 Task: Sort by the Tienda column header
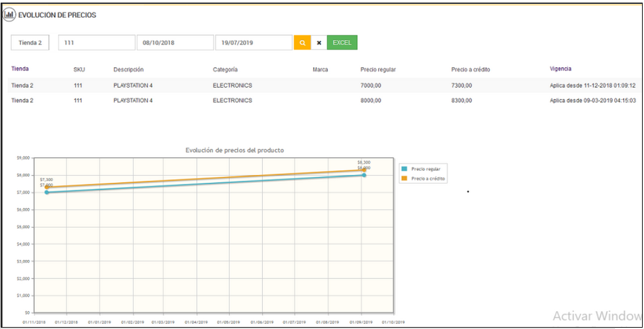tap(20, 68)
